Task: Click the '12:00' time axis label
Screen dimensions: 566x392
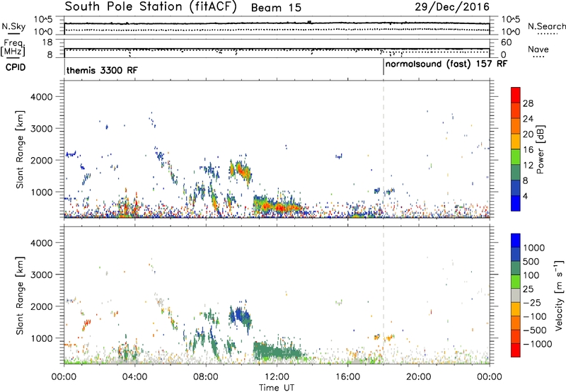Action: click(277, 377)
